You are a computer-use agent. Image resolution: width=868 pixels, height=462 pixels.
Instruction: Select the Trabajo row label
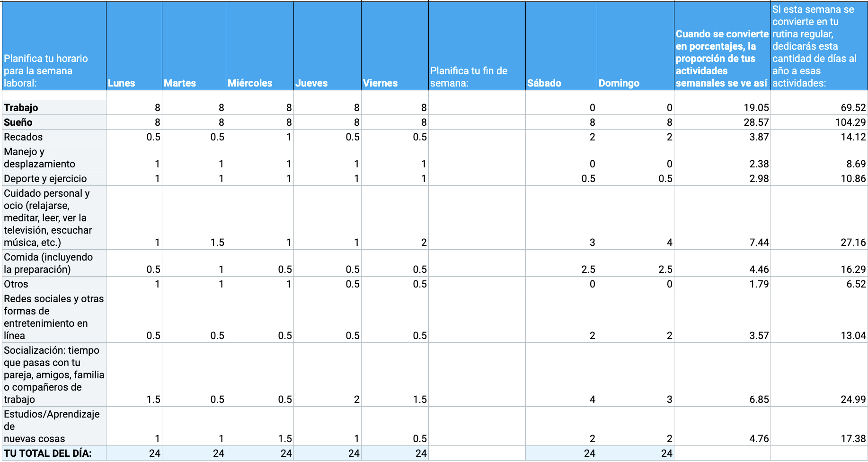pos(54,107)
